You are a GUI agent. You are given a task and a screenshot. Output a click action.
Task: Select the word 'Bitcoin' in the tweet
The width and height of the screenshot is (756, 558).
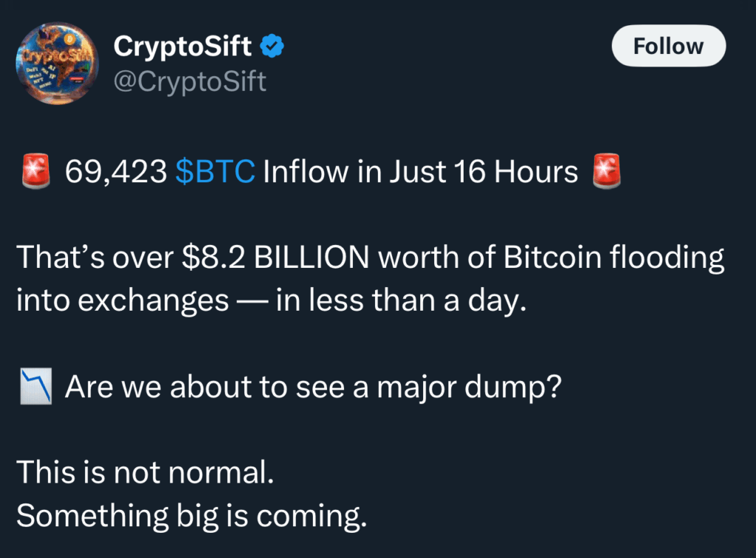[552, 258]
